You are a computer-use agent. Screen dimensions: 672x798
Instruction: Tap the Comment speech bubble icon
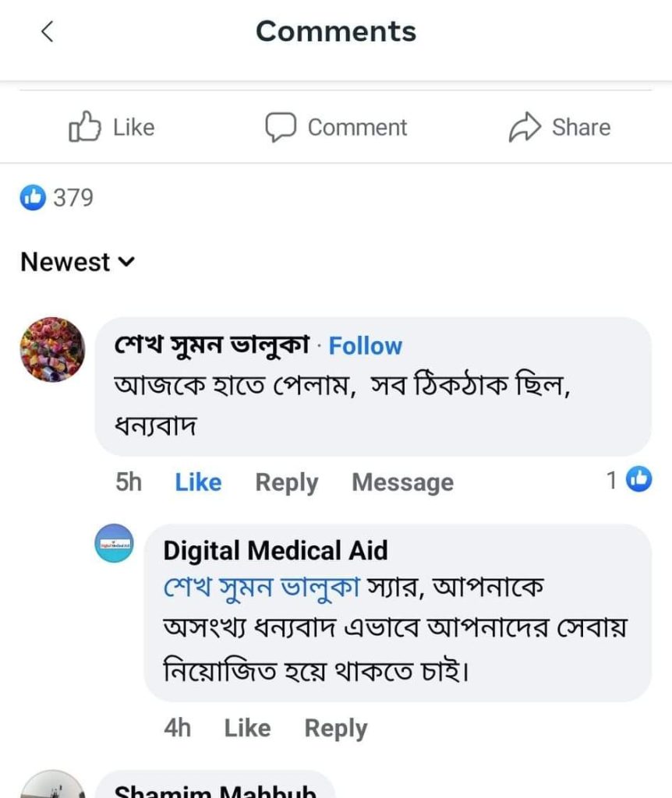(281, 127)
